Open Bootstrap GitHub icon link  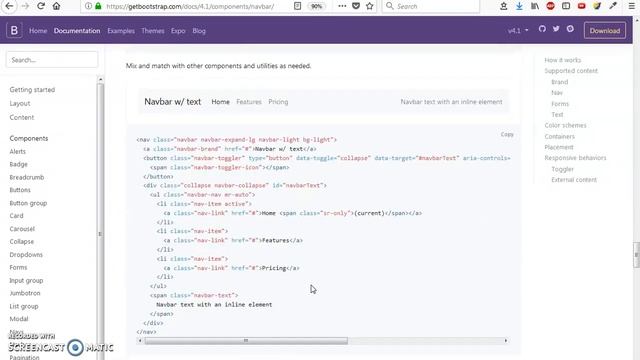point(542,29)
